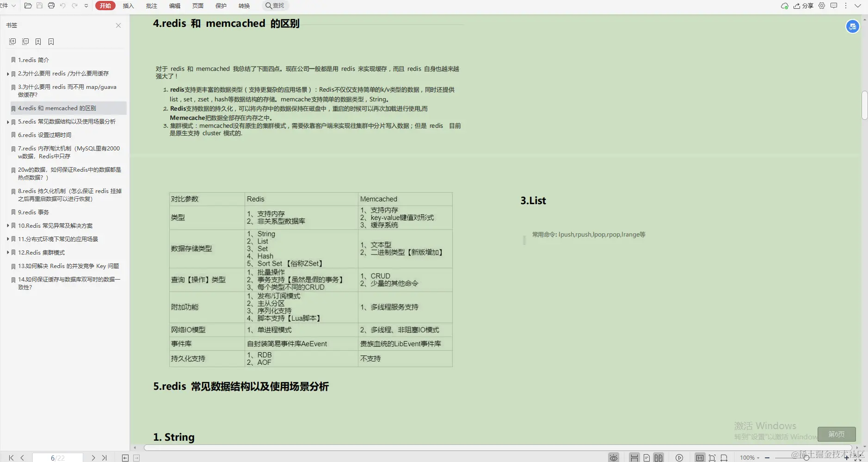
Task: Open the 转换 menu
Action: 244,6
